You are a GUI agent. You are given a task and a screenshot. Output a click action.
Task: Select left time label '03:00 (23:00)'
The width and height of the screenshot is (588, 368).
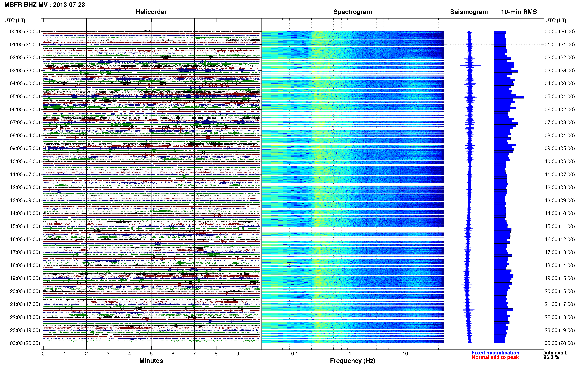click(25, 70)
